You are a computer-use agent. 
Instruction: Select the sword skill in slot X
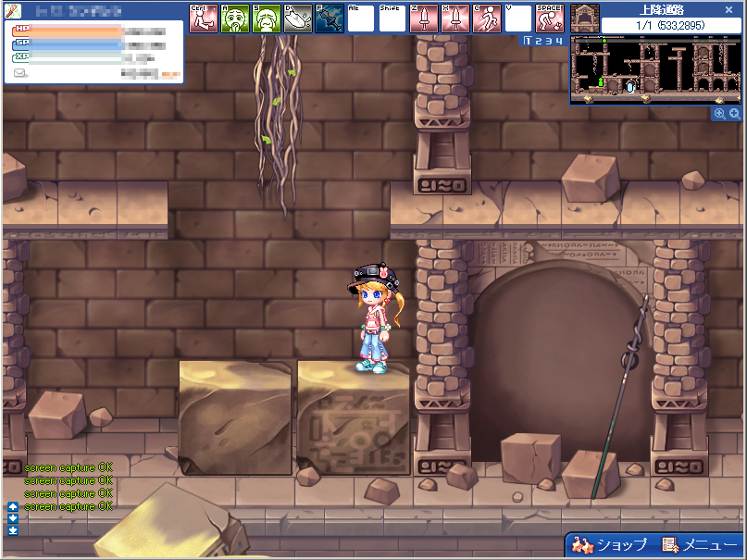point(455,19)
